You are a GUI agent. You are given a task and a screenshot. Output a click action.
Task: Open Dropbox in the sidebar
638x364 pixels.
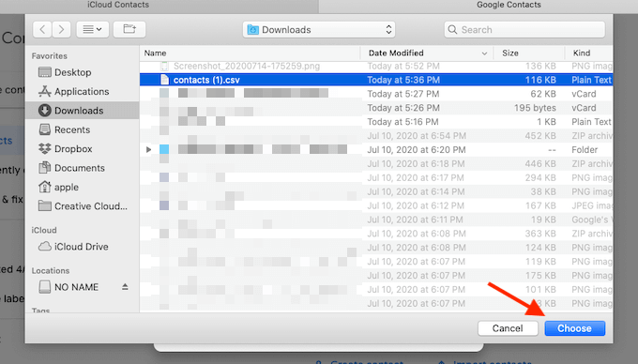pos(83,149)
